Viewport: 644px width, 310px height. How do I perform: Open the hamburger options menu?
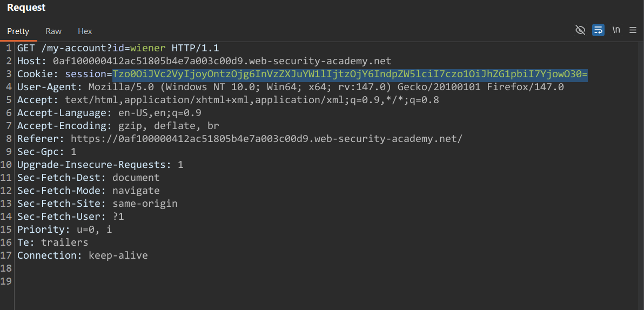click(x=633, y=30)
